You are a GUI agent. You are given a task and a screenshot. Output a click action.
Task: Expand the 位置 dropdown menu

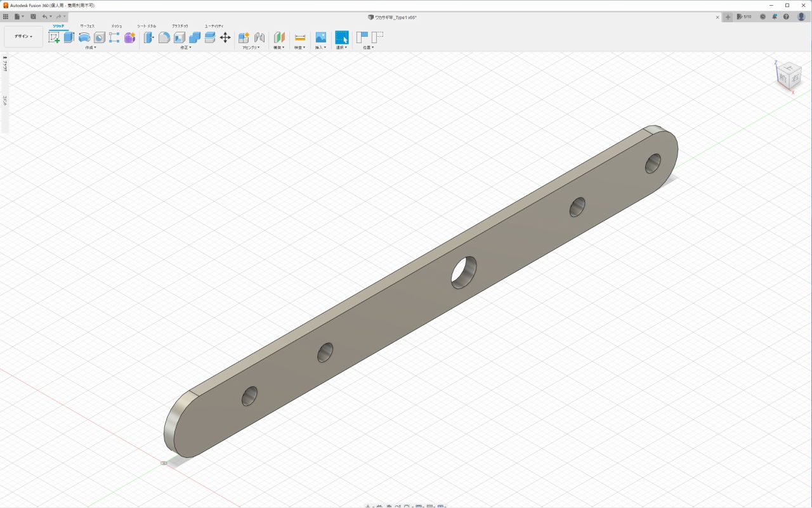coord(369,48)
